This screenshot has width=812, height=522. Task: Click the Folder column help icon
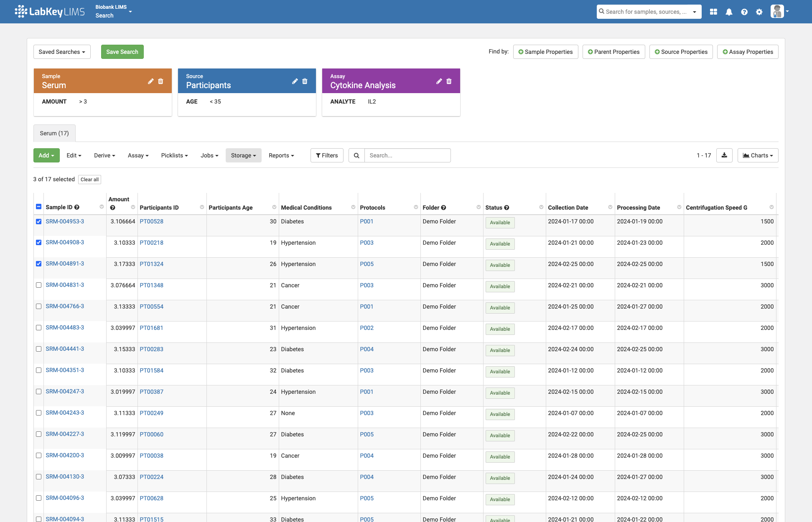pos(443,208)
